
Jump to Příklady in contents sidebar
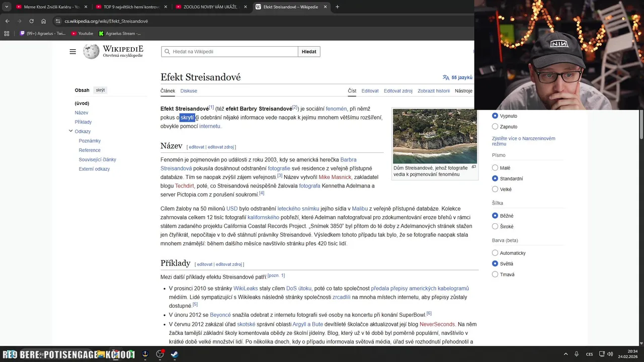(x=83, y=122)
